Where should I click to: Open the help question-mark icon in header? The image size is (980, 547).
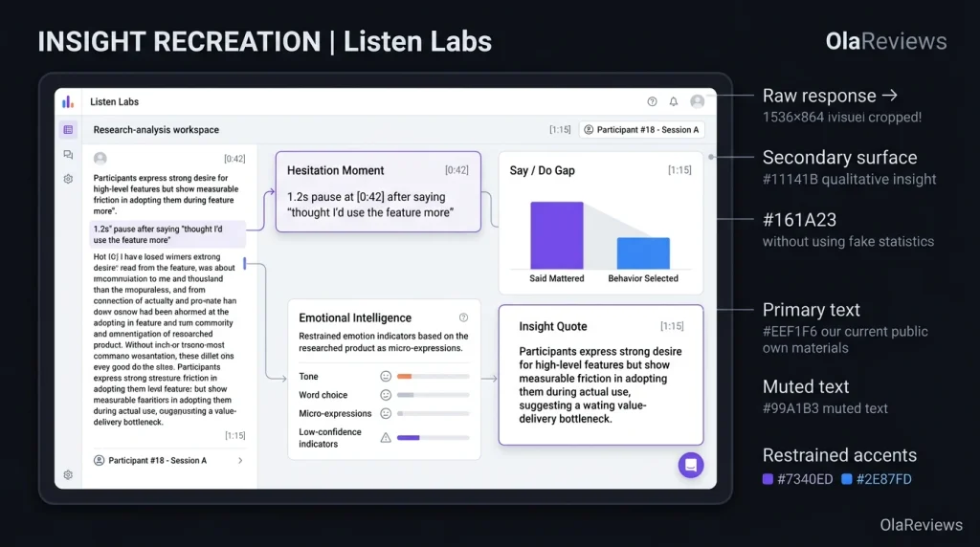[x=652, y=101]
